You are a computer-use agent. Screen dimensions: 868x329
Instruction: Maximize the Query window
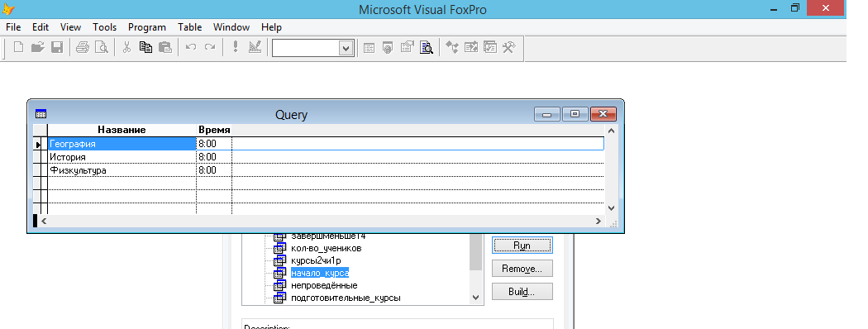(575, 114)
